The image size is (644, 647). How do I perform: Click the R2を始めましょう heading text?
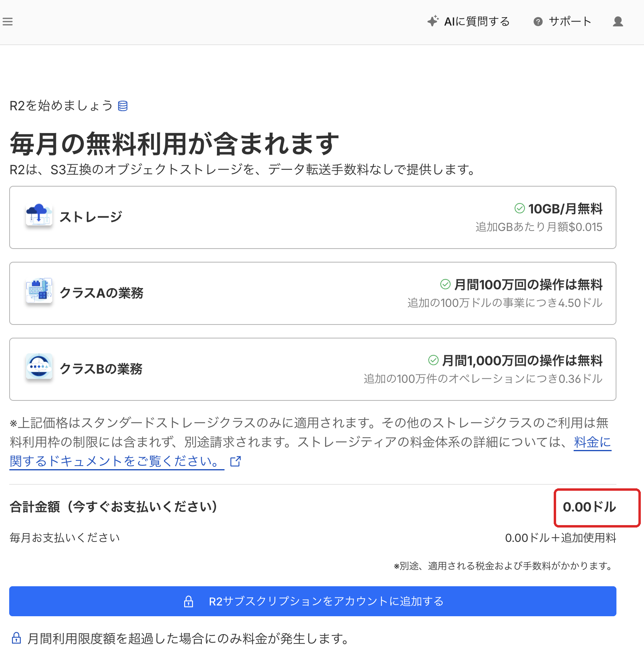point(61,106)
